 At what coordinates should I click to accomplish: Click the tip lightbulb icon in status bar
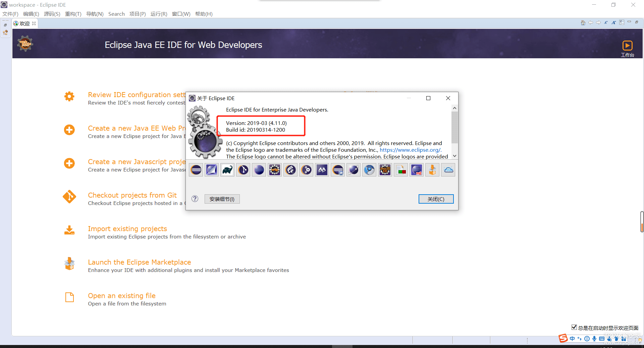[640, 340]
